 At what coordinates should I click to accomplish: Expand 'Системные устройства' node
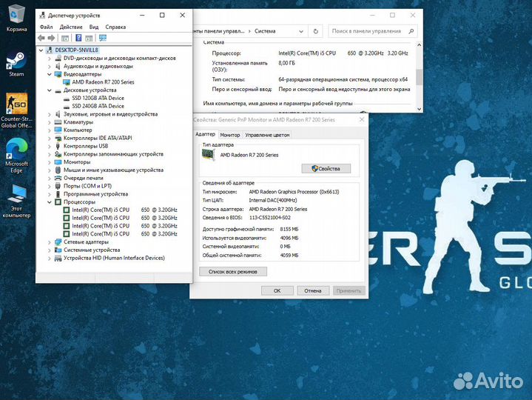pos(50,250)
